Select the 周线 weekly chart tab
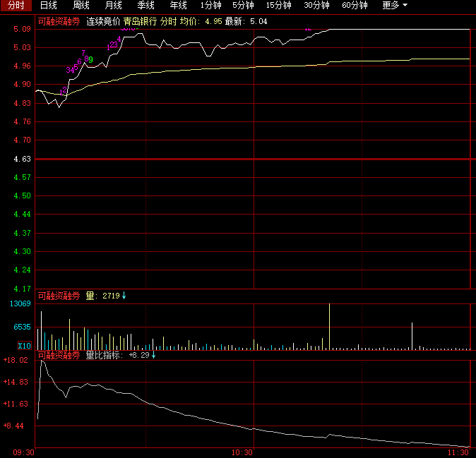Screen dimensions: 476x458 pos(81,6)
